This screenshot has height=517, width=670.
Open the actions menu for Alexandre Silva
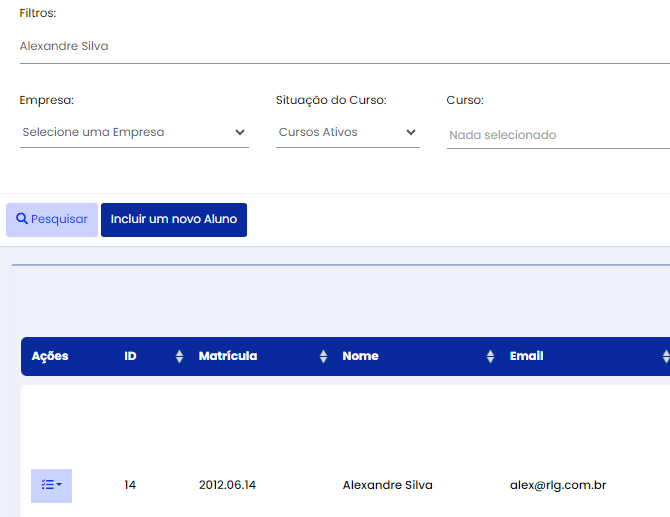(51, 486)
